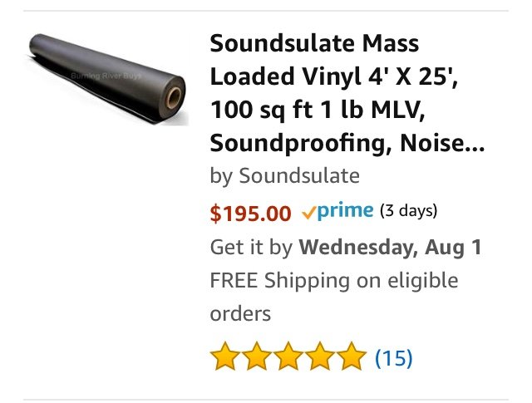Image resolution: width=532 pixels, height=403 pixels.
Task: Open the Soundsulate vinyl roll product thumbnail
Action: [x=107, y=79]
